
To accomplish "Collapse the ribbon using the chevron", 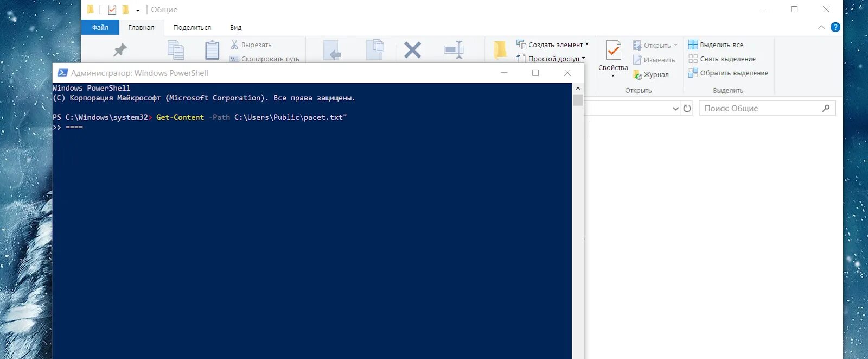I will point(821,27).
